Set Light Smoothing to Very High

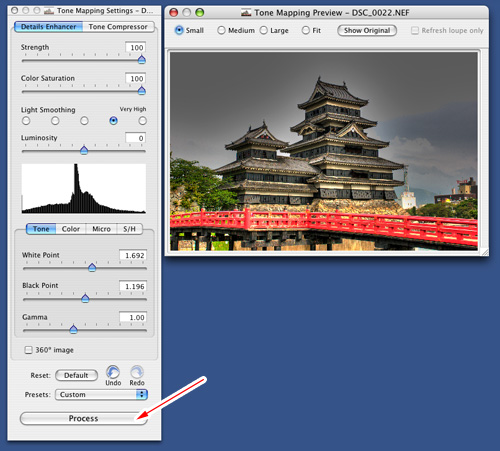pos(142,121)
